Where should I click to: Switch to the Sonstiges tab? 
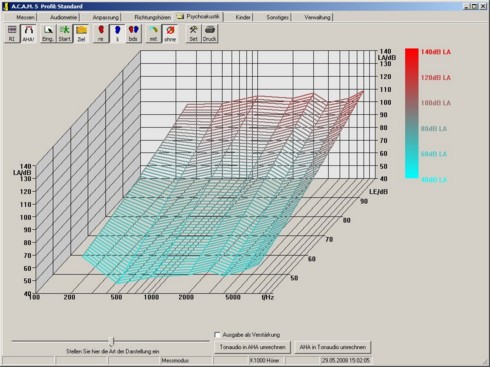tap(277, 17)
